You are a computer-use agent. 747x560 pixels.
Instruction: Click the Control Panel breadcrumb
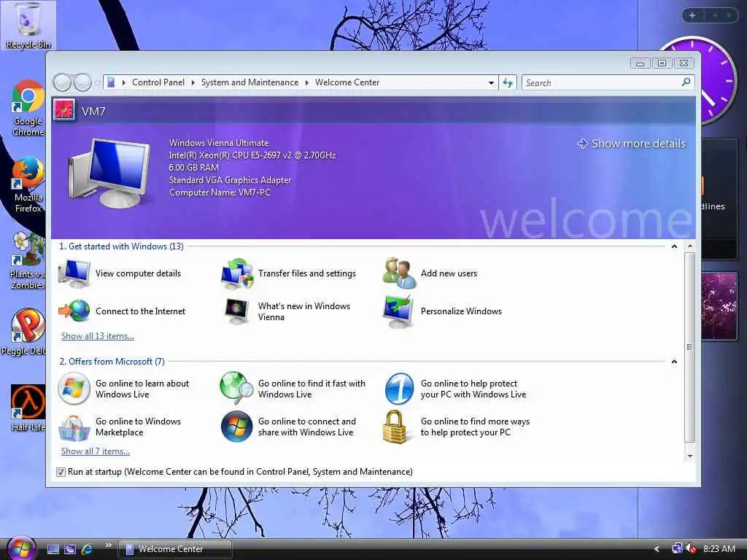click(158, 82)
